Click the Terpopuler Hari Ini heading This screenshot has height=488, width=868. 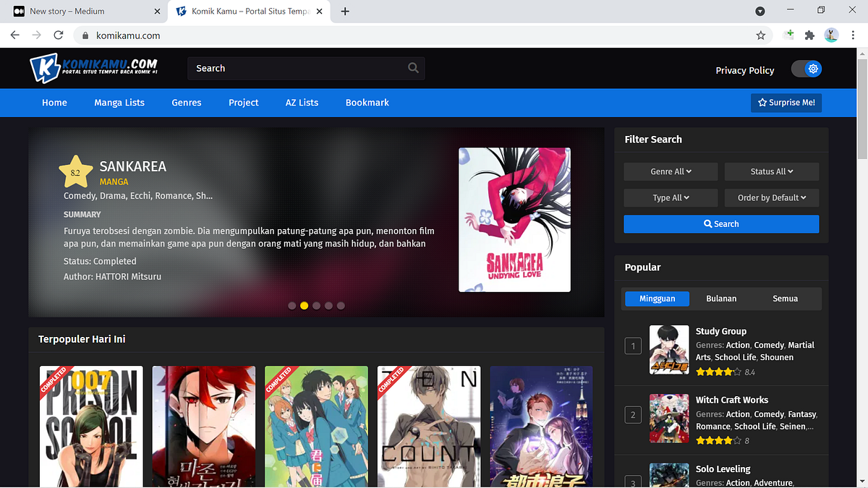click(x=82, y=339)
